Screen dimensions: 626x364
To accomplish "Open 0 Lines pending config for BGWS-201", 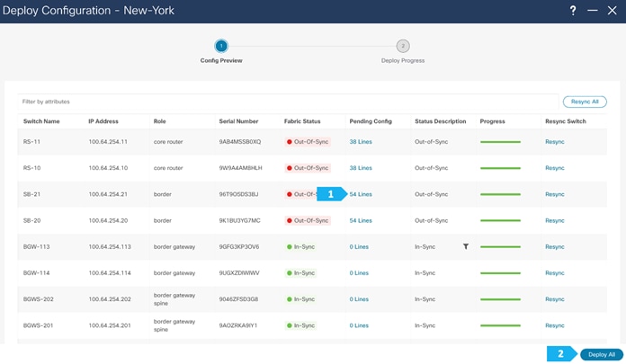I will pyautogui.click(x=359, y=325).
